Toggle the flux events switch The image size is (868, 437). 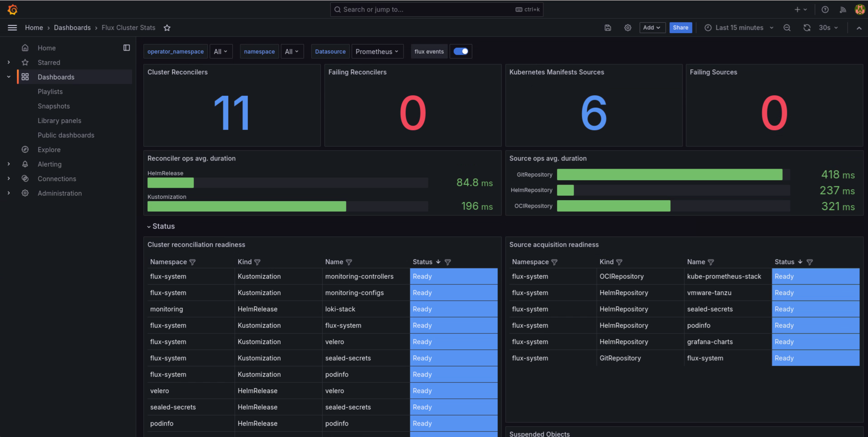pos(461,51)
